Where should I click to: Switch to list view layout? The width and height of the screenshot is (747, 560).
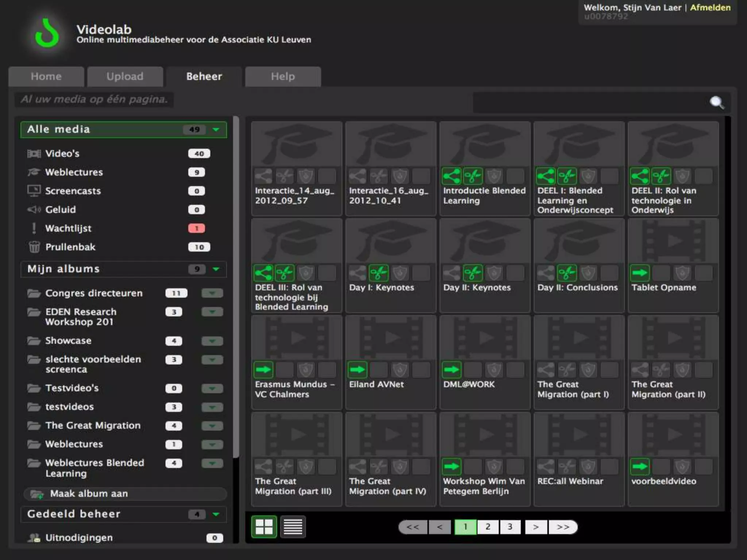(293, 527)
